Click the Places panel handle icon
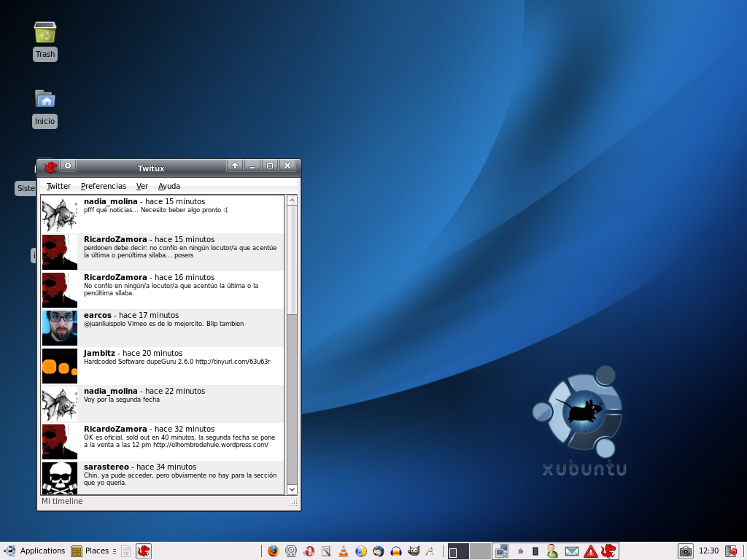747x560 pixels. (x=115, y=551)
